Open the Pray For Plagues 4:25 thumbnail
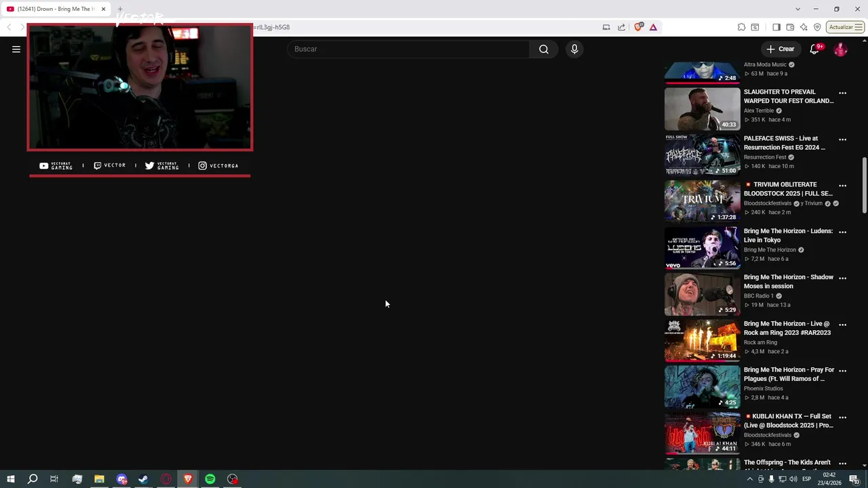The image size is (868, 488). click(702, 386)
